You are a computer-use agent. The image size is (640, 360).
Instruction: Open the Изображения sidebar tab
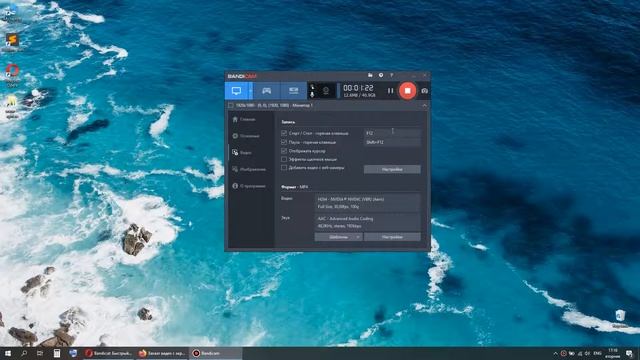(x=250, y=169)
